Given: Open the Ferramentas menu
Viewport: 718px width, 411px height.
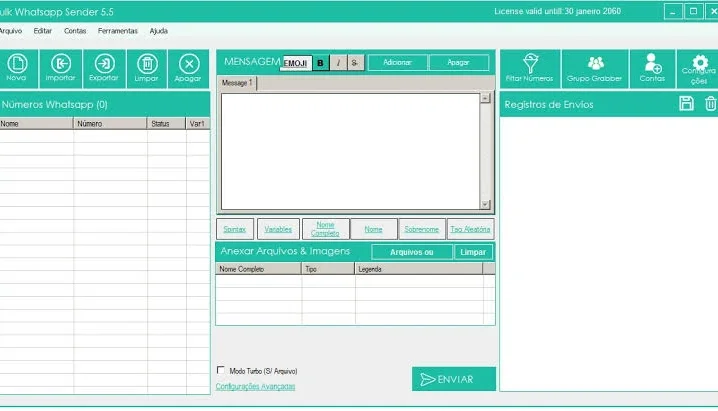Looking at the screenshot, I should (118, 31).
